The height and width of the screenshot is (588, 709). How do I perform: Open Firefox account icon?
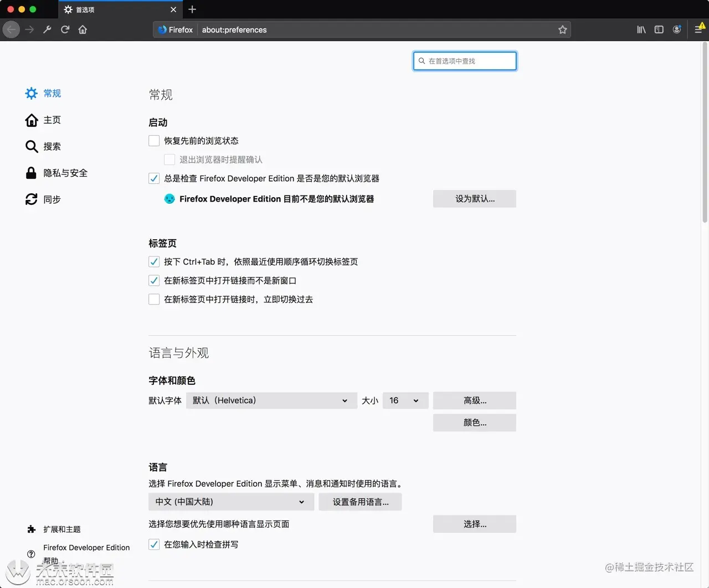[x=676, y=29]
